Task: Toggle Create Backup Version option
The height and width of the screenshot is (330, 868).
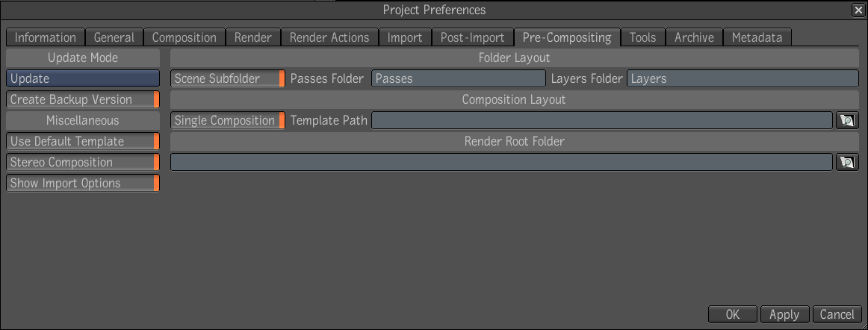Action: click(83, 99)
